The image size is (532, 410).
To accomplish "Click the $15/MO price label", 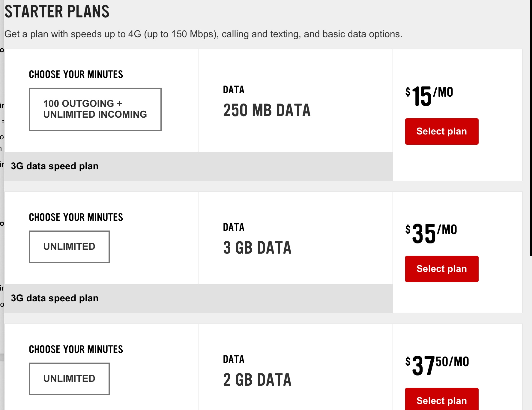I will click(x=429, y=96).
